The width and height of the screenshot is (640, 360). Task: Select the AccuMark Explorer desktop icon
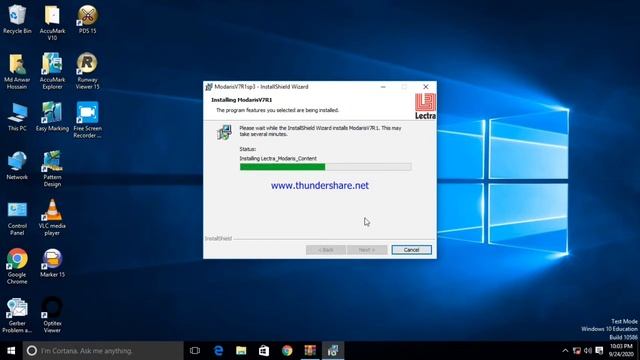[x=52, y=71]
